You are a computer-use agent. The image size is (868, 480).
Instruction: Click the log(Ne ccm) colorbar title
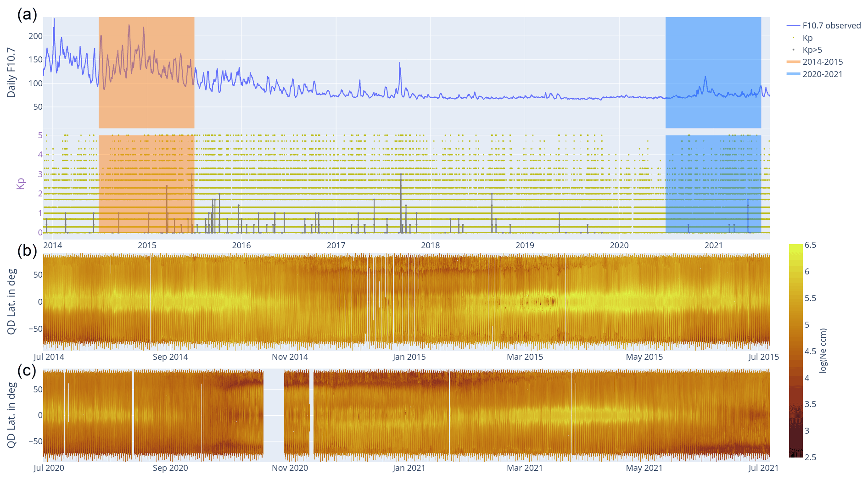[x=823, y=351]
